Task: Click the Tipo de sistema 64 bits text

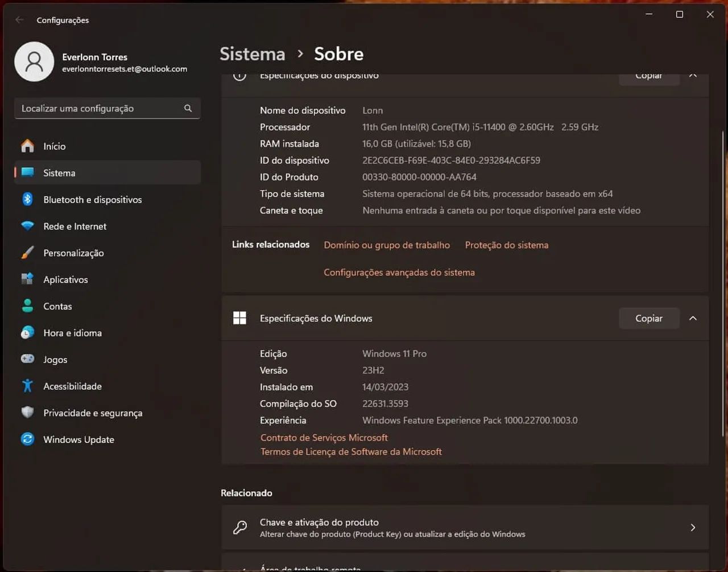Action: (487, 194)
